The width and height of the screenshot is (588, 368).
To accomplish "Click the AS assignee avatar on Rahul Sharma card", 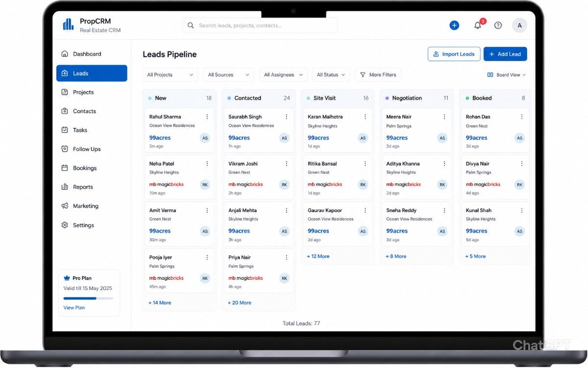I will [205, 138].
